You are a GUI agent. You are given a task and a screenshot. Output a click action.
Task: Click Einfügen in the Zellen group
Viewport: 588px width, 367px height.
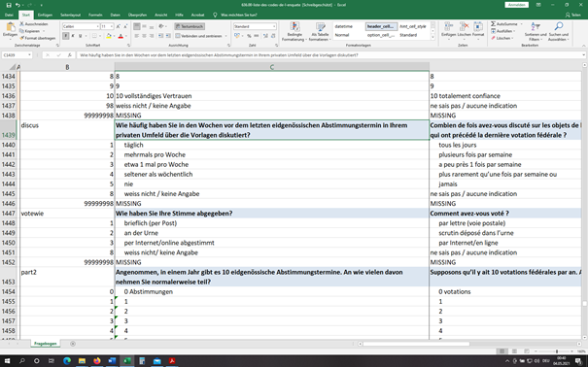(x=448, y=29)
